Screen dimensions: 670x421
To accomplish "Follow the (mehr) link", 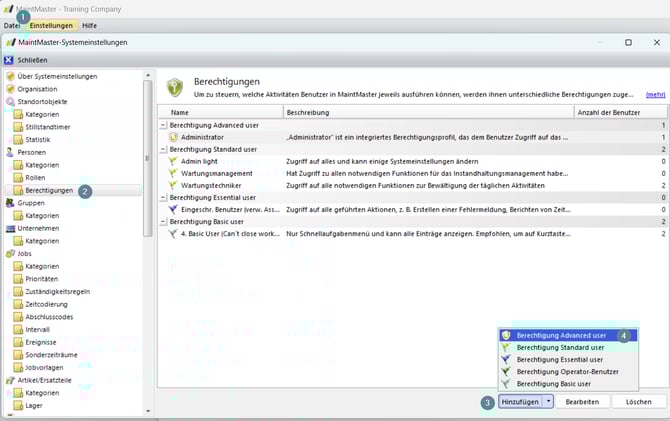I will [x=655, y=94].
